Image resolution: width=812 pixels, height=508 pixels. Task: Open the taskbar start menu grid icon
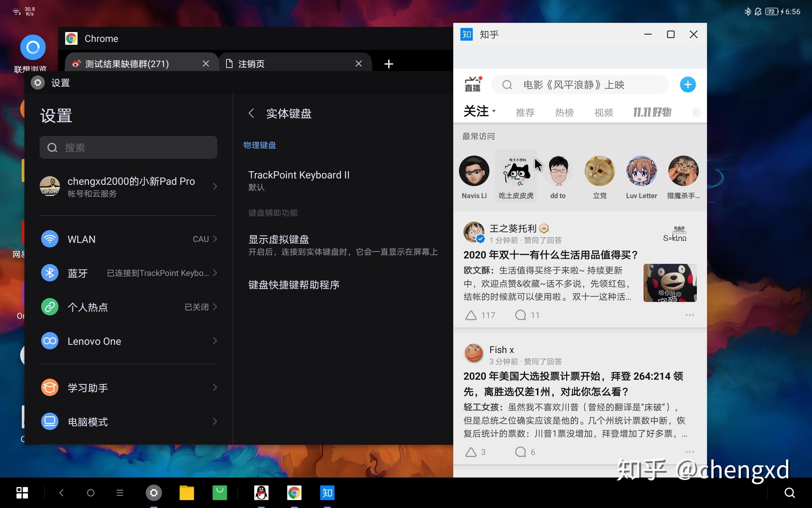click(x=22, y=493)
